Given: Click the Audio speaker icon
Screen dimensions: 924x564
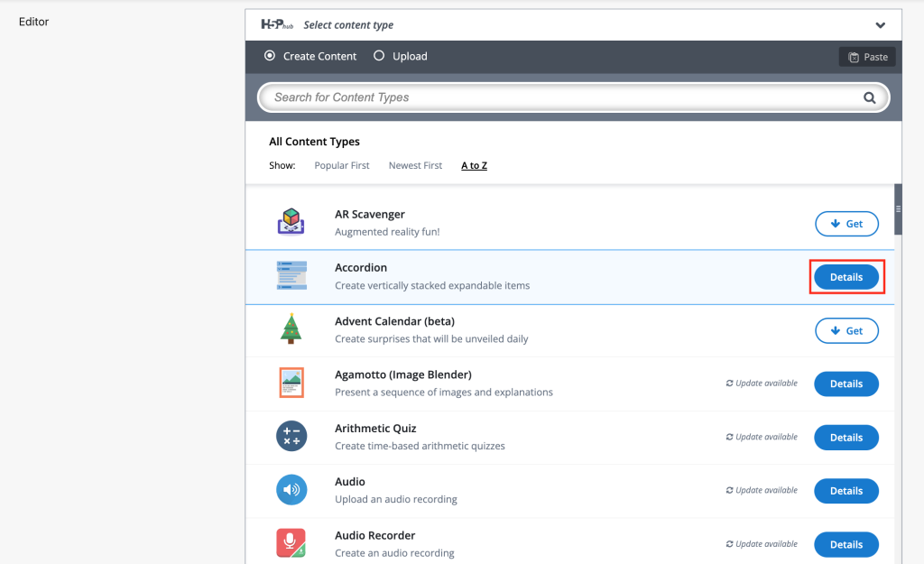Looking at the screenshot, I should pyautogui.click(x=291, y=490).
